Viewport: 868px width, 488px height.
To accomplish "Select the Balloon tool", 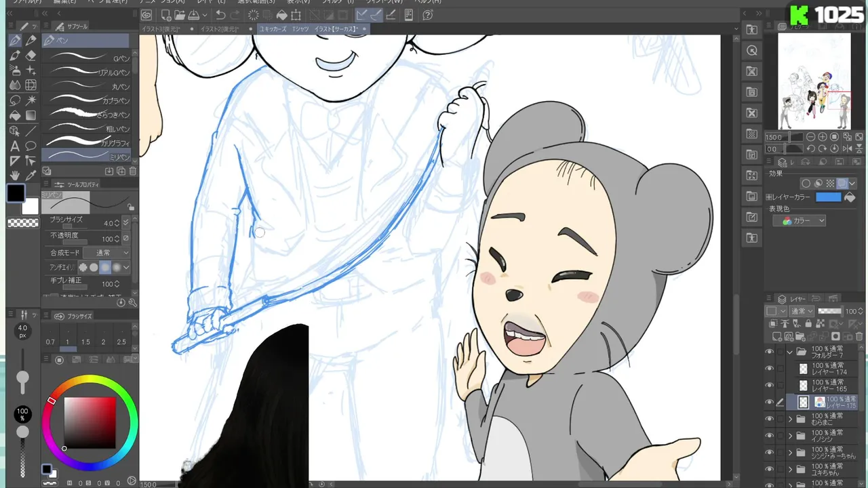I will pos(31,146).
